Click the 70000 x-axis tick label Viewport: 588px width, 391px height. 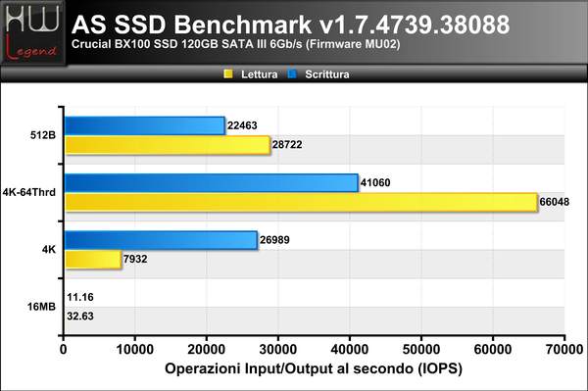click(x=564, y=350)
